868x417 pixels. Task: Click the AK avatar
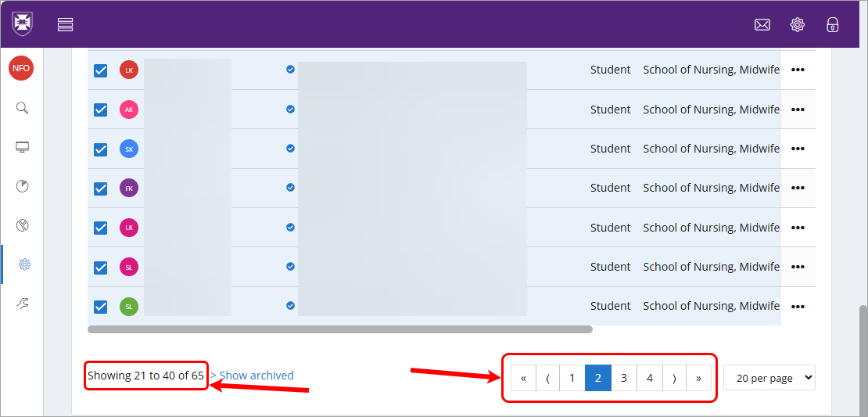(x=129, y=110)
